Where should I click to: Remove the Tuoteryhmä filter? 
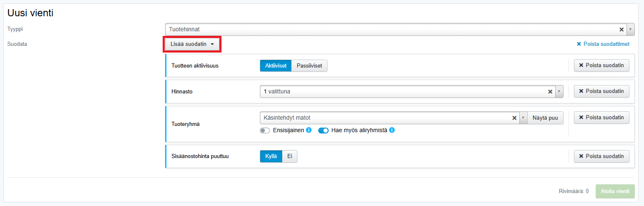click(601, 118)
